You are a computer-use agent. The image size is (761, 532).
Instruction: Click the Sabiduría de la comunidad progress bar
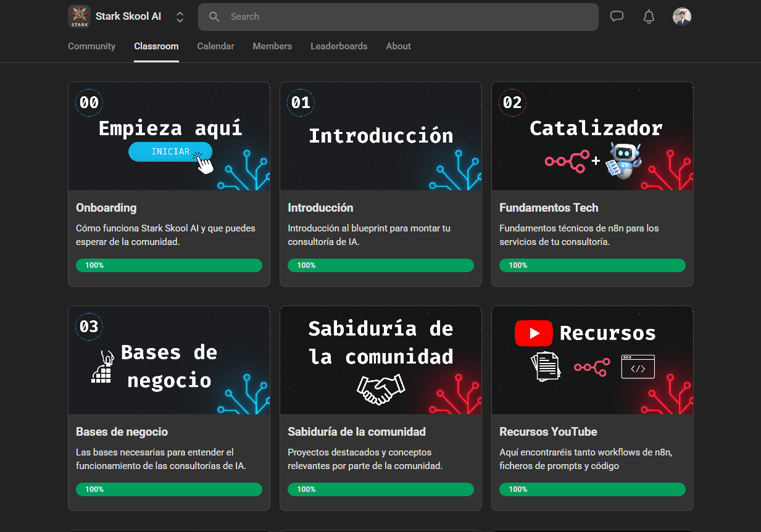381,489
